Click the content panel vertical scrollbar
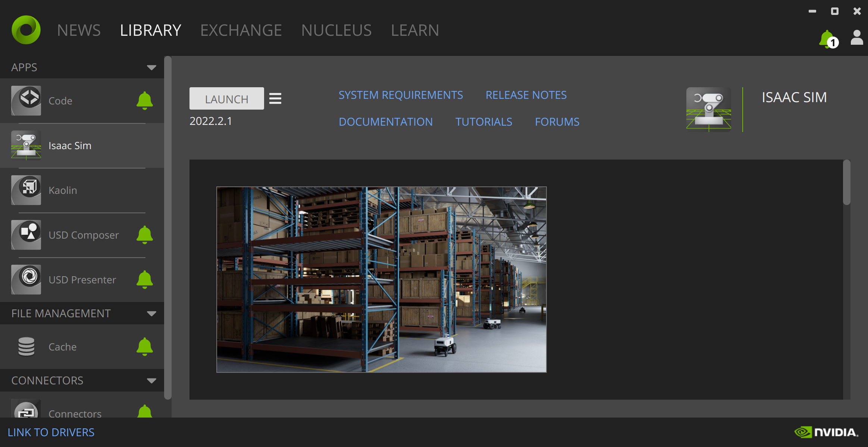 [847, 183]
